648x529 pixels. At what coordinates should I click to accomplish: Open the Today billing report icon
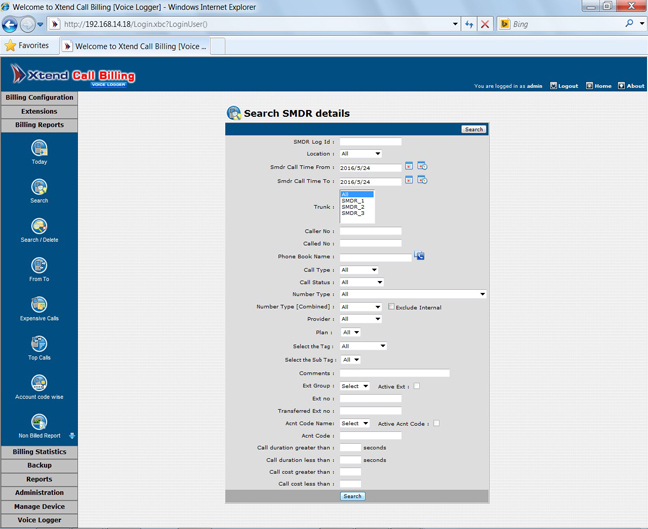39,148
